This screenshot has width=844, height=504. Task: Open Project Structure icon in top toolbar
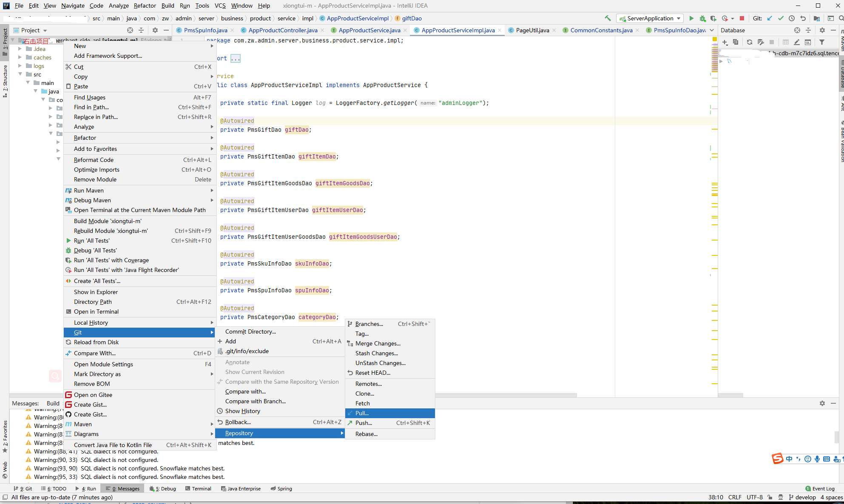click(x=817, y=18)
